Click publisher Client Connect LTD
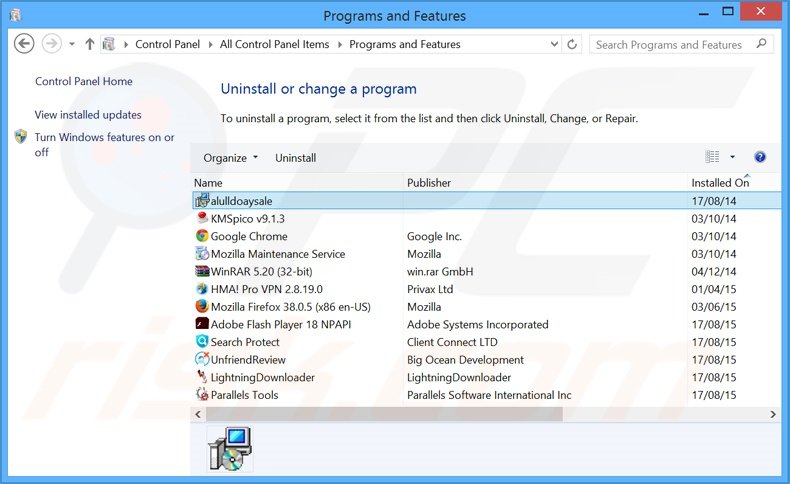The height and width of the screenshot is (484, 790). pos(452,342)
